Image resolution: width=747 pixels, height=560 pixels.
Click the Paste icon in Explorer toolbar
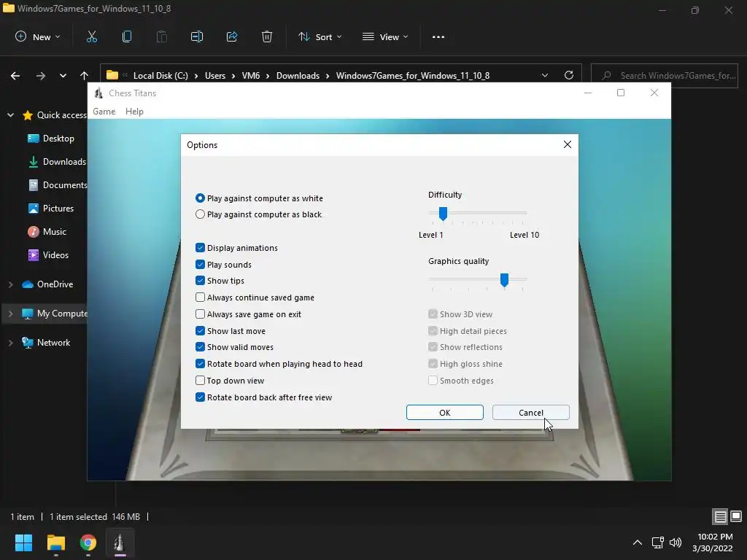(162, 36)
